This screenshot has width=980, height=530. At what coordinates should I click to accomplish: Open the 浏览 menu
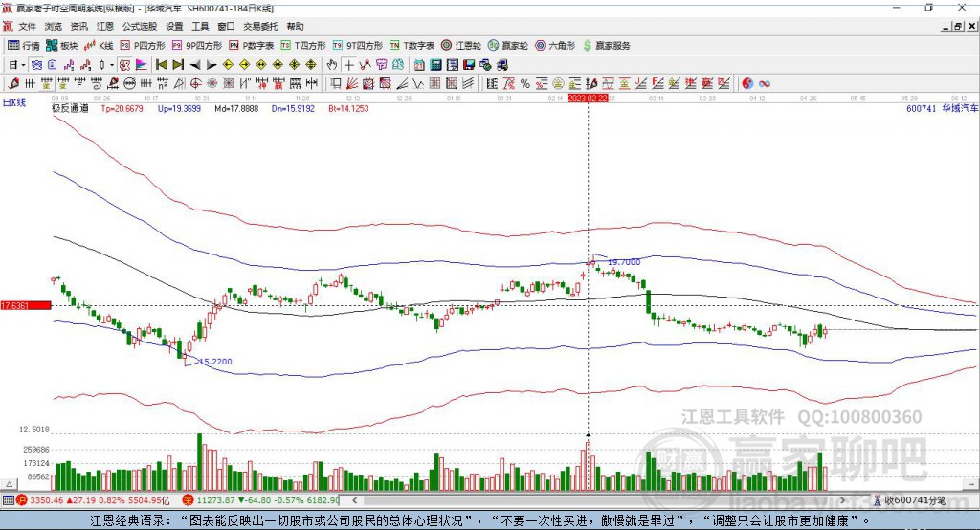[54, 26]
